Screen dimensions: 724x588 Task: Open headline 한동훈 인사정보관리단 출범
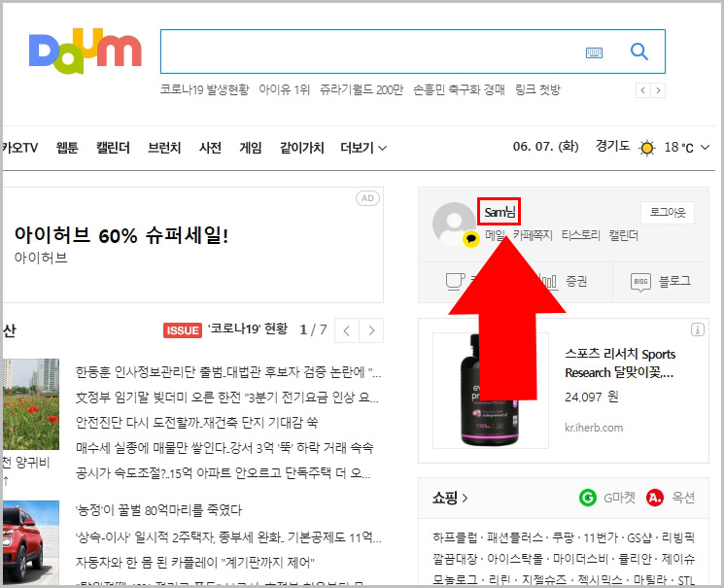(x=228, y=372)
